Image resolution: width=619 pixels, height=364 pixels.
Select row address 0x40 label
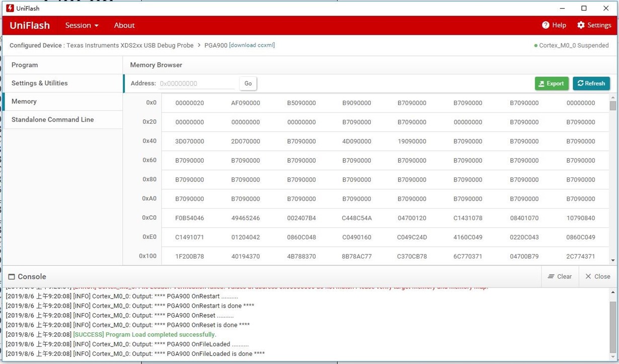(x=149, y=141)
